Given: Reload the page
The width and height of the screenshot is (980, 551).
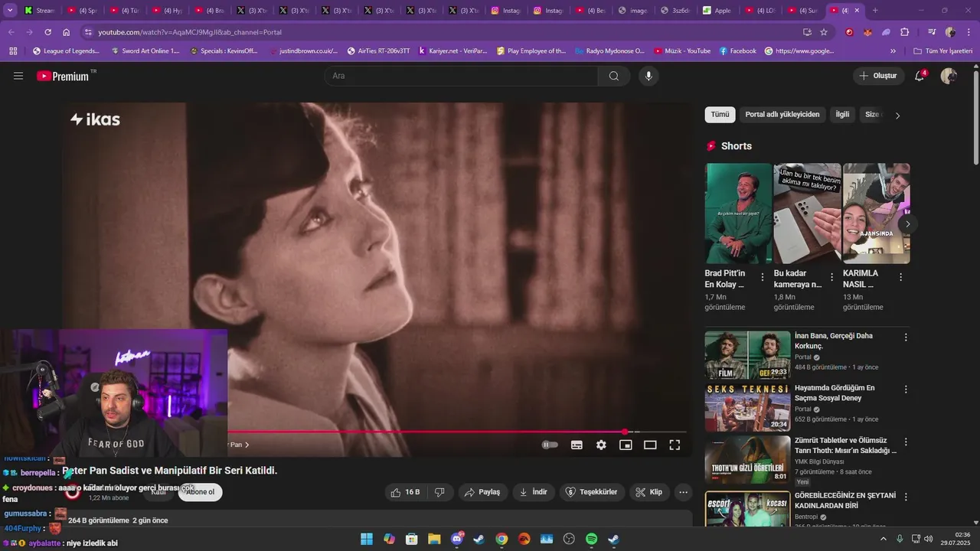Looking at the screenshot, I should (47, 32).
